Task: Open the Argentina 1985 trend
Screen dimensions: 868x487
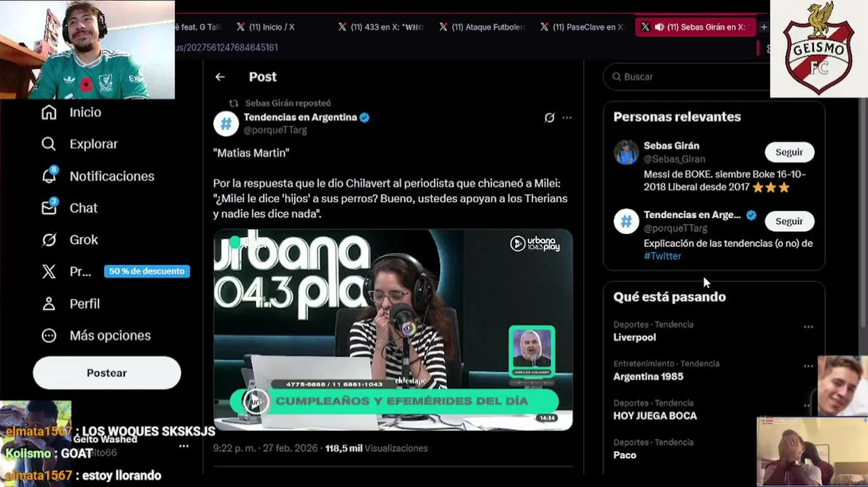Action: click(648, 377)
